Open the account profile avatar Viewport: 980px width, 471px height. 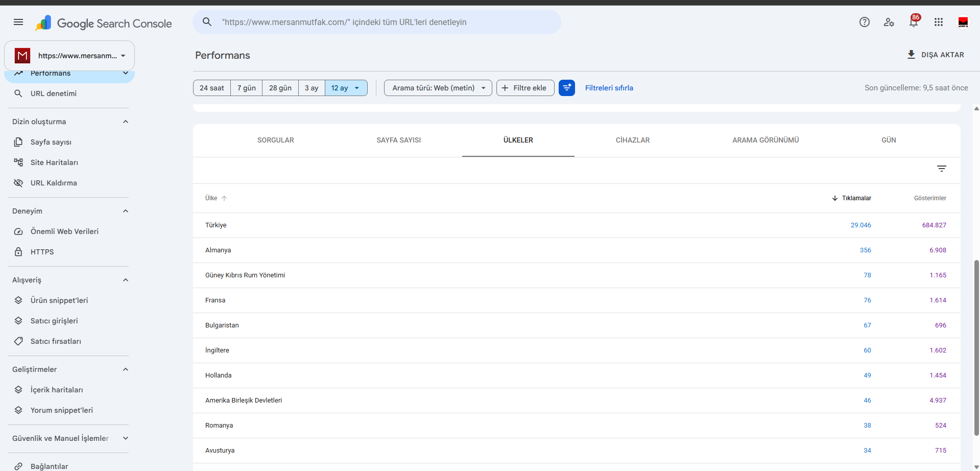[963, 22]
